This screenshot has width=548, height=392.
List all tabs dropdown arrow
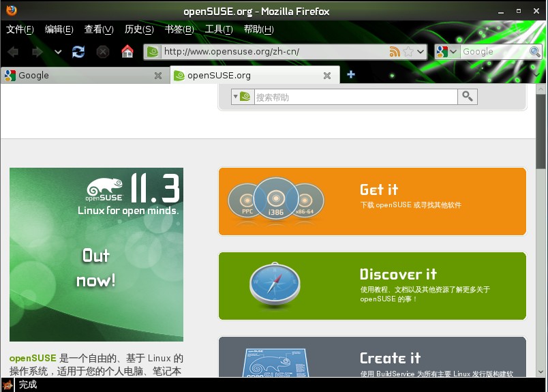point(536,75)
